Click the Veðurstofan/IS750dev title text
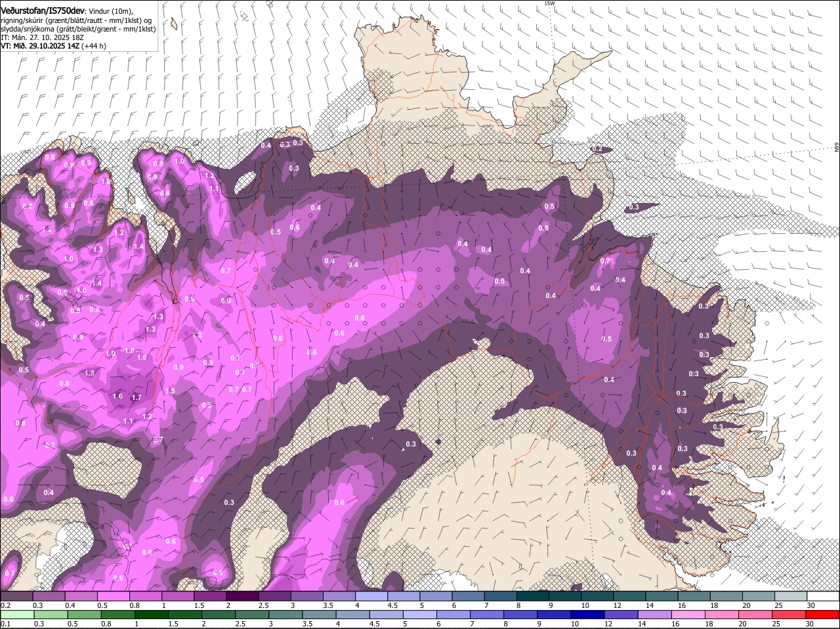Image resolution: width=840 pixels, height=629 pixels. [x=43, y=11]
